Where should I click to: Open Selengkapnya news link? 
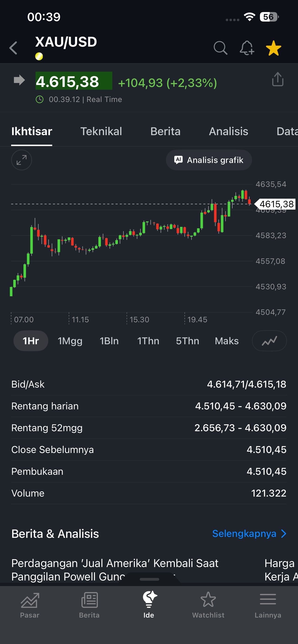pyautogui.click(x=249, y=533)
